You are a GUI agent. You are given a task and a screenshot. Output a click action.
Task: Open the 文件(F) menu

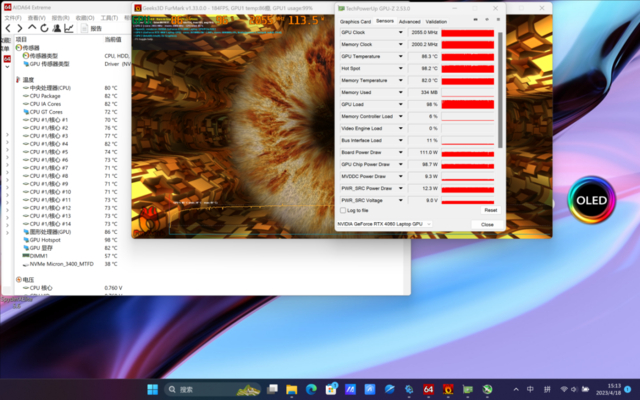pyautogui.click(x=13, y=18)
